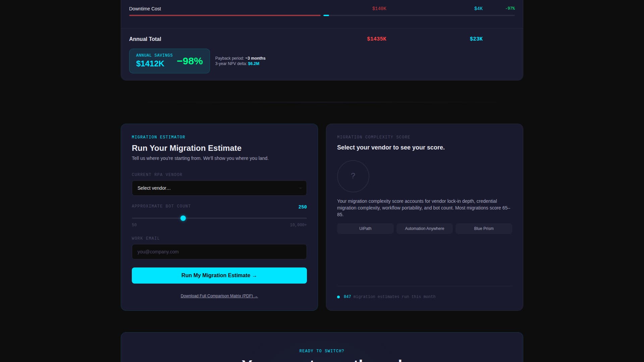
Task: Select UiPath as your vendor
Action: coord(365,228)
